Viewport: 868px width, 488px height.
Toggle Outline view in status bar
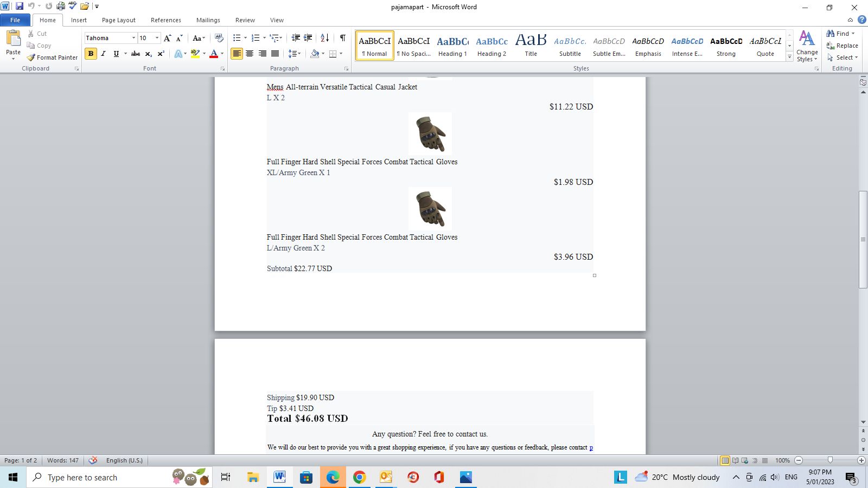755,460
